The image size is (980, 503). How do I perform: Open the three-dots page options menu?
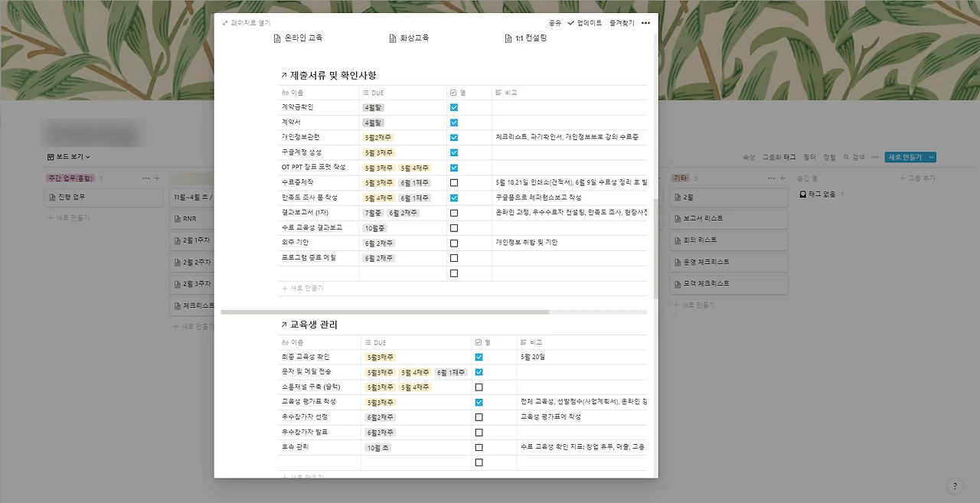coord(645,23)
